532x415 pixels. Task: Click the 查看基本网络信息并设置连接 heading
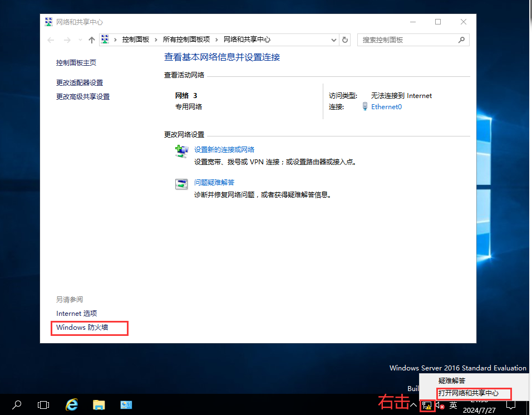pos(222,57)
